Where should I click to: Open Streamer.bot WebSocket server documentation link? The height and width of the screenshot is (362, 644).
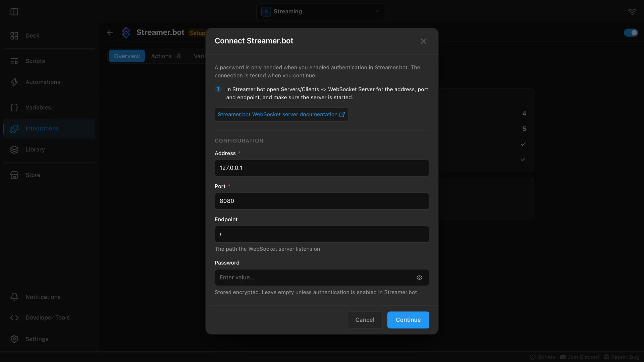coord(281,114)
